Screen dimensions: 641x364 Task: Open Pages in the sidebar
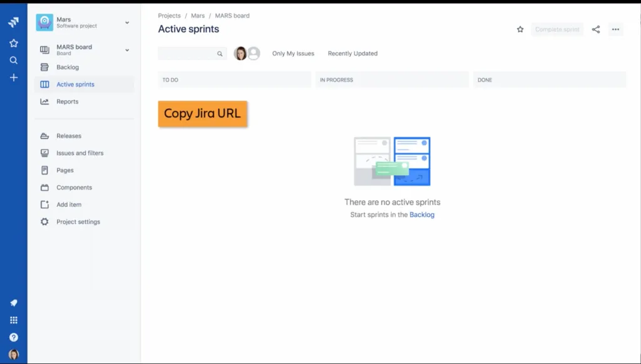point(85,170)
